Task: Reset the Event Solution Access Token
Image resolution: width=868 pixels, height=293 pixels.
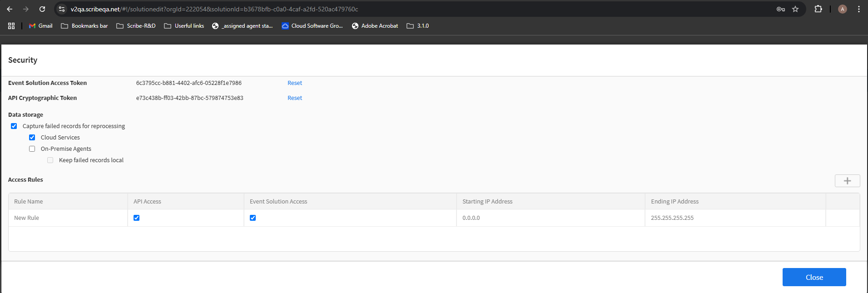Action: tap(295, 83)
